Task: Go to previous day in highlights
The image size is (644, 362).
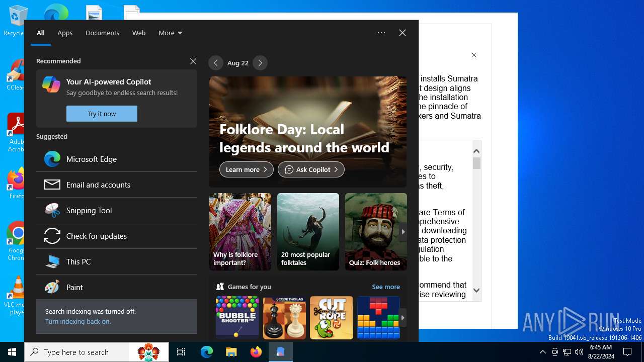Action: pos(216,63)
